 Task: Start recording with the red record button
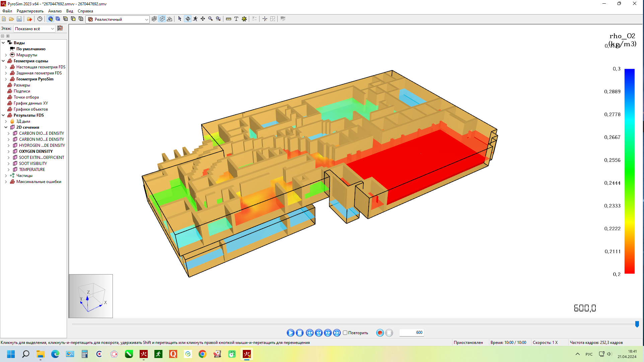click(x=380, y=333)
